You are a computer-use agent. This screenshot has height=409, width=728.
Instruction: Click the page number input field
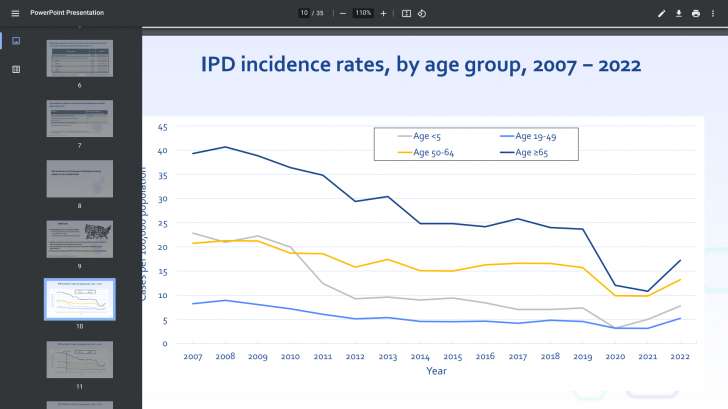pyautogui.click(x=304, y=13)
